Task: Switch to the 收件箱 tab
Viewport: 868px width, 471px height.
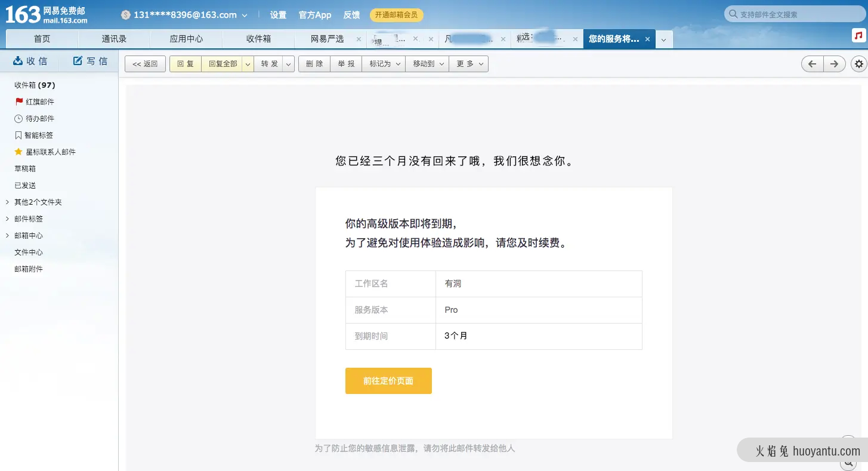Action: pos(258,39)
